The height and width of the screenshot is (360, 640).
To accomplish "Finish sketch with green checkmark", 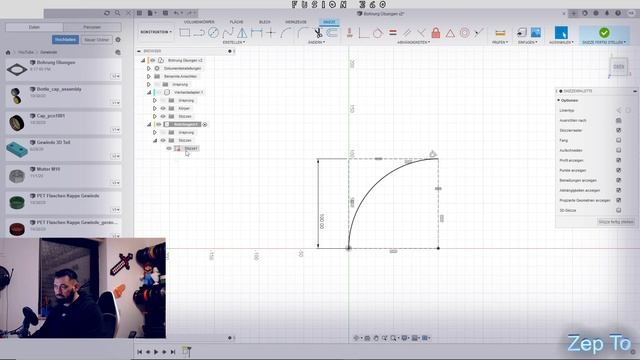I will (x=604, y=32).
